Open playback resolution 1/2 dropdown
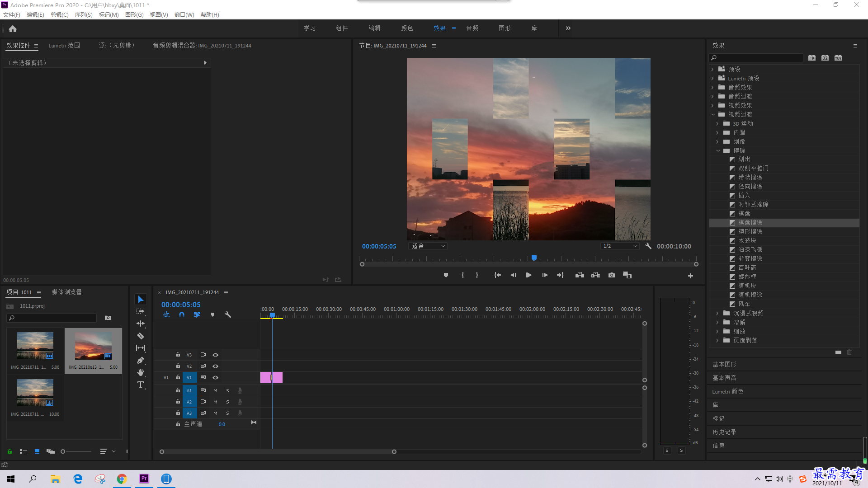 coord(620,246)
